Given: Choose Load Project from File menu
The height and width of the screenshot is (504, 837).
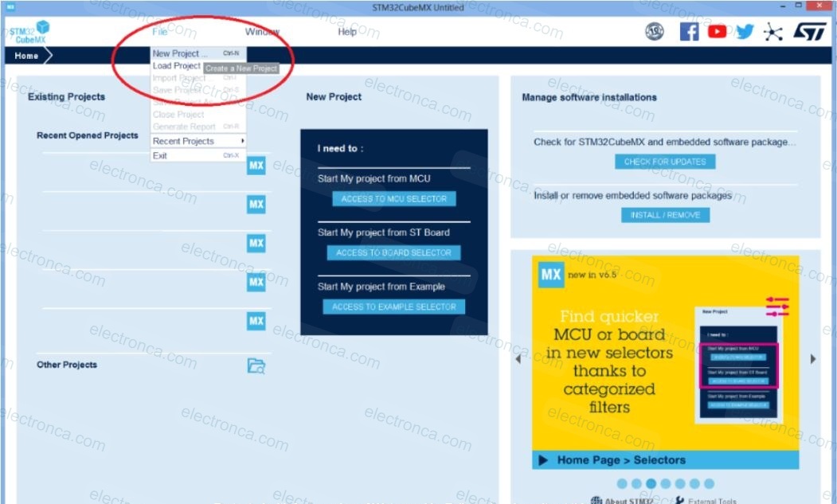Looking at the screenshot, I should coord(176,66).
